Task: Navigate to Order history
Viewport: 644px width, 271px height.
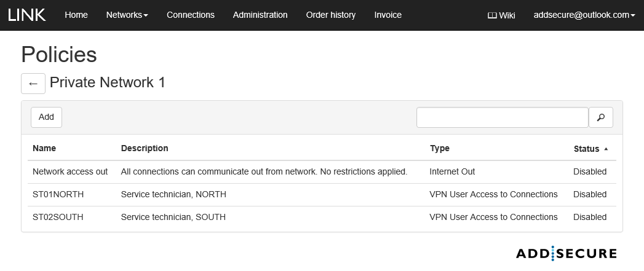Action: coord(331,15)
